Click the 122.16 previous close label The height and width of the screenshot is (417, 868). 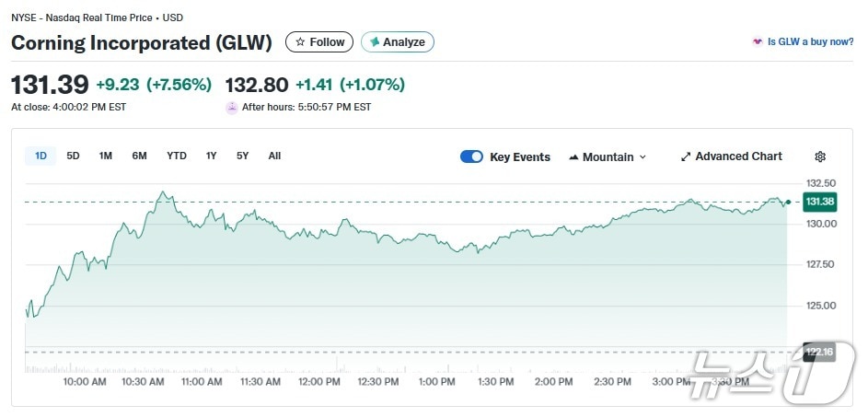tap(818, 352)
